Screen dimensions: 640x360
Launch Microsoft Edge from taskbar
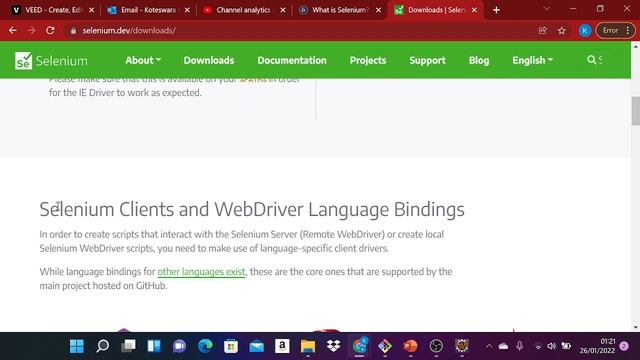(205, 346)
